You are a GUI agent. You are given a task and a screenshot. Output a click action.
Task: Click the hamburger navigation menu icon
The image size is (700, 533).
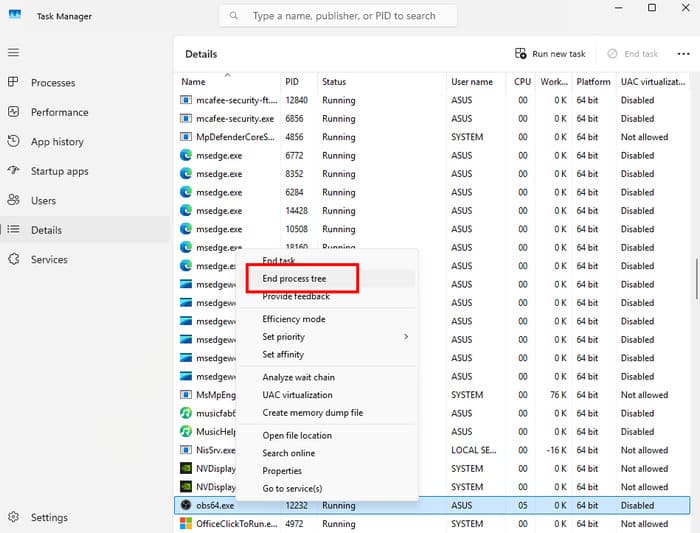tap(13, 52)
